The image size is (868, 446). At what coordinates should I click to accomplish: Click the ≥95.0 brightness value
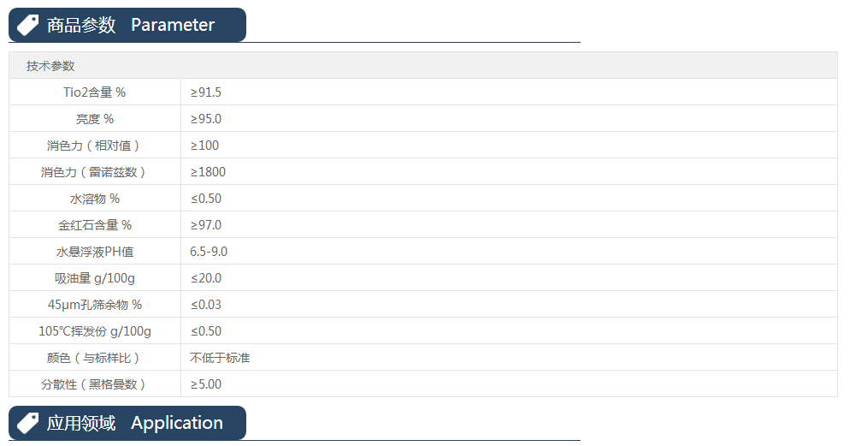tap(206, 119)
